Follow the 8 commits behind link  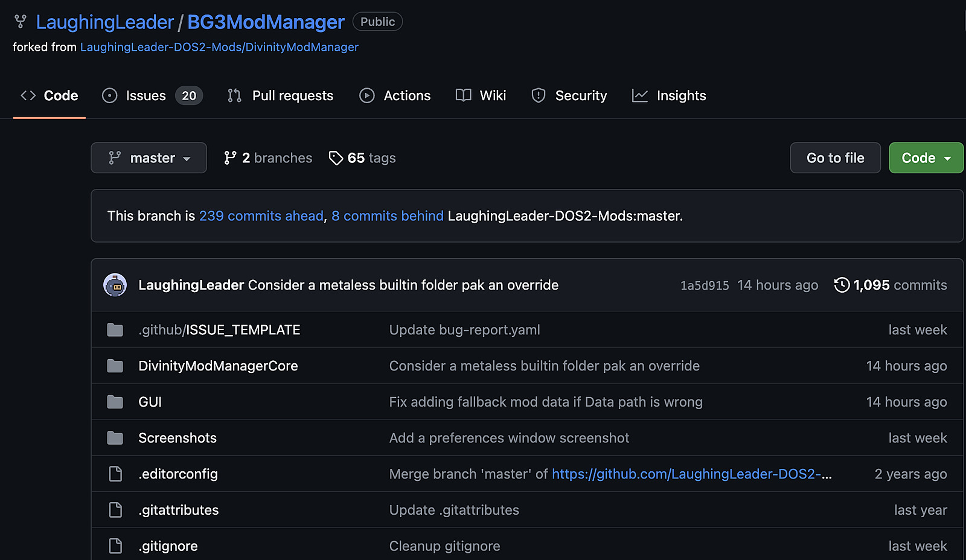pyautogui.click(x=387, y=216)
